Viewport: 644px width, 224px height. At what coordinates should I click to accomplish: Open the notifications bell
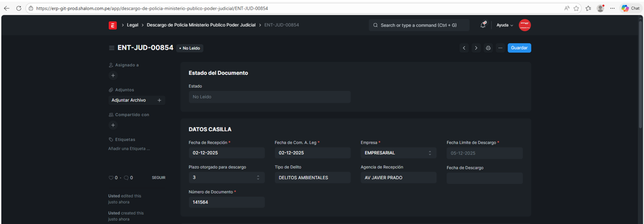coord(482,25)
